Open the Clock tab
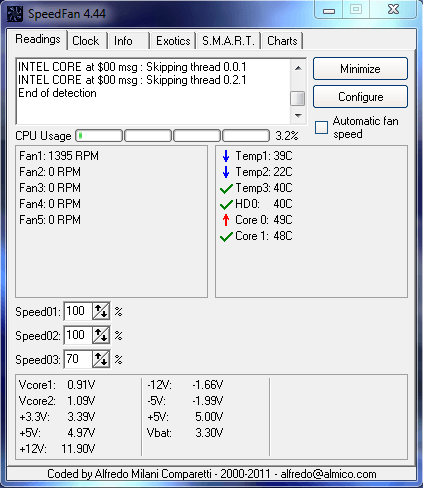Image resolution: width=423 pixels, height=488 pixels. 86,41
